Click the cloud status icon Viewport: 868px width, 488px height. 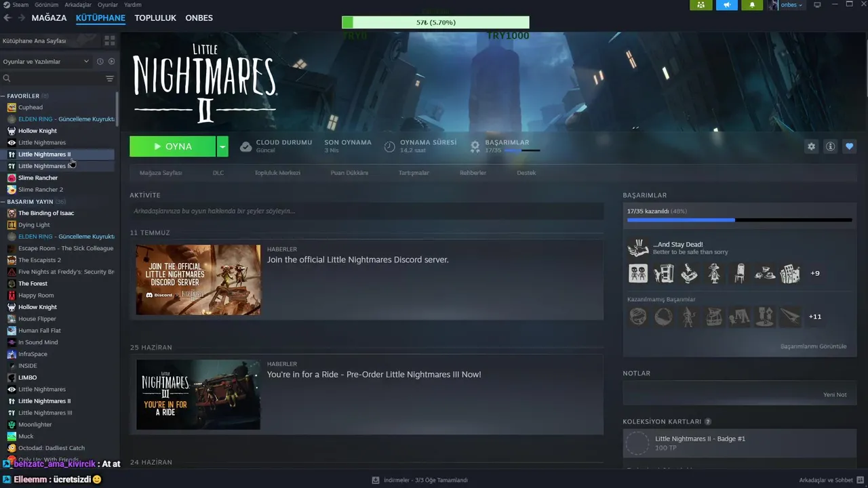(x=245, y=146)
